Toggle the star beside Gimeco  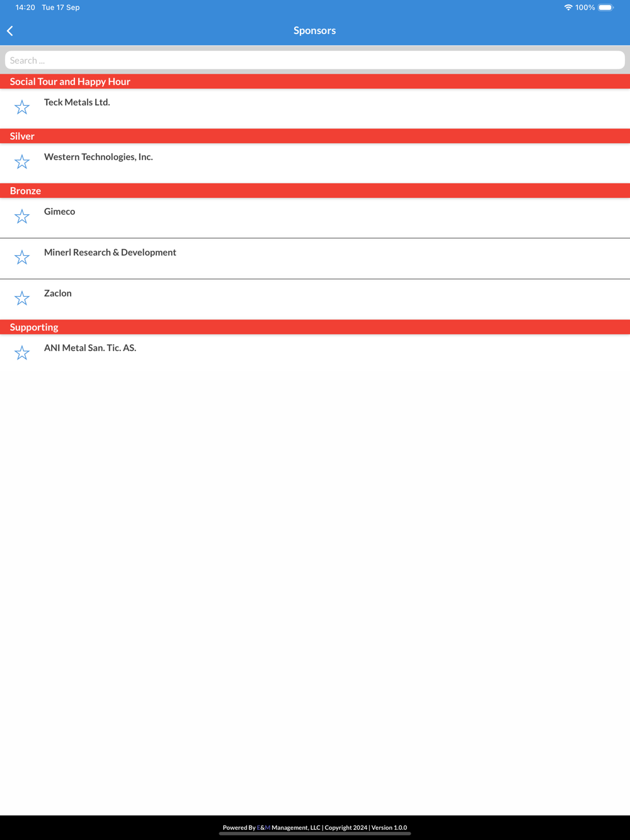point(22,217)
